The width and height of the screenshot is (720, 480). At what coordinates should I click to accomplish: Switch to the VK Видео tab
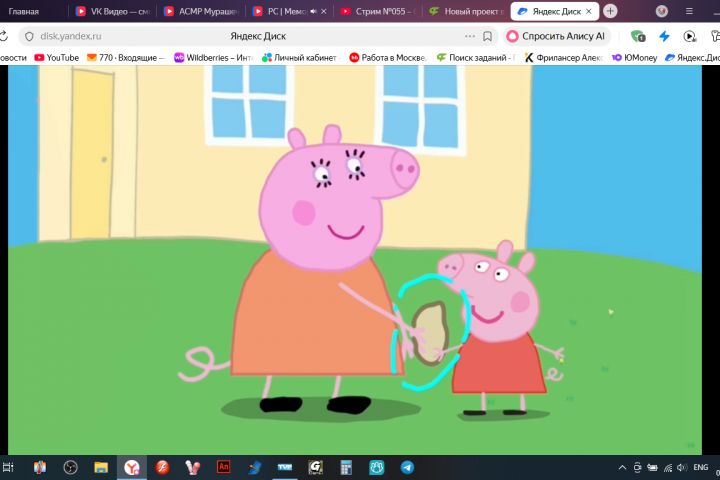tap(113, 11)
